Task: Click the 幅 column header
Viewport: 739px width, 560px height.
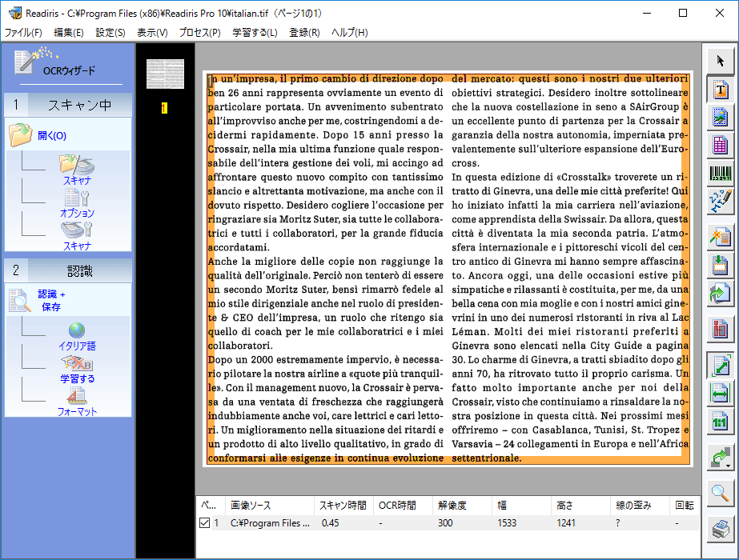Action: coord(522,506)
